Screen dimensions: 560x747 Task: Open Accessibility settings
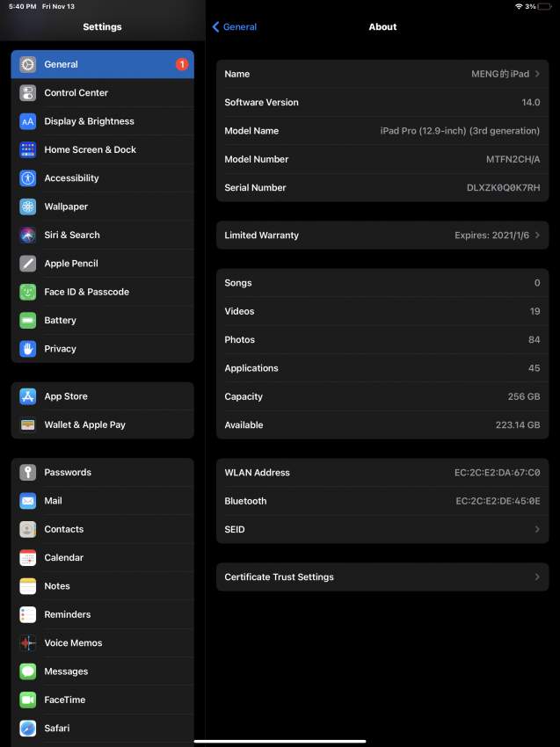103,178
